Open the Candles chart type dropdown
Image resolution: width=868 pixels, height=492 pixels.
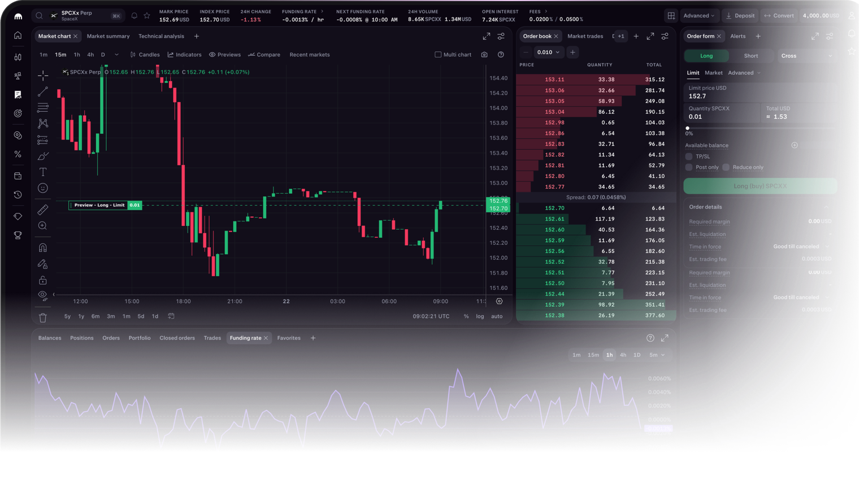[145, 55]
